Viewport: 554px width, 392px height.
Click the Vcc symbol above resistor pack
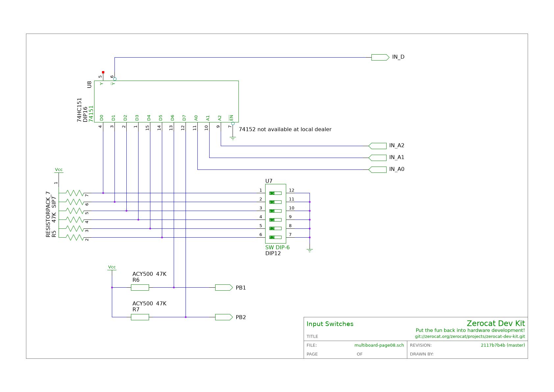pos(59,170)
